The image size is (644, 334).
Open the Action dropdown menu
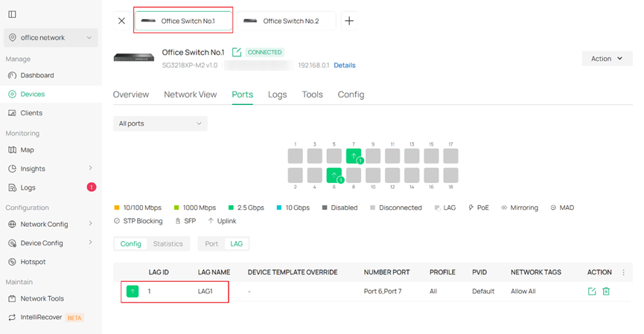[x=607, y=59]
